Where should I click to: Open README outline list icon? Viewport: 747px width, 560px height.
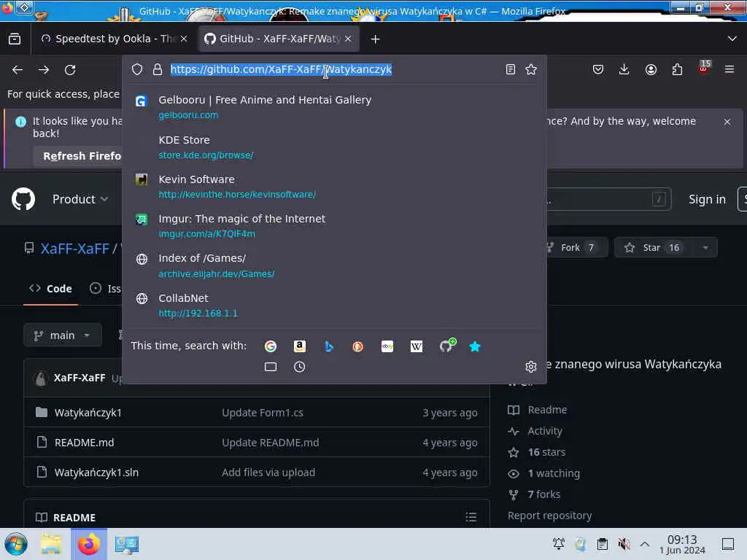pyautogui.click(x=471, y=517)
